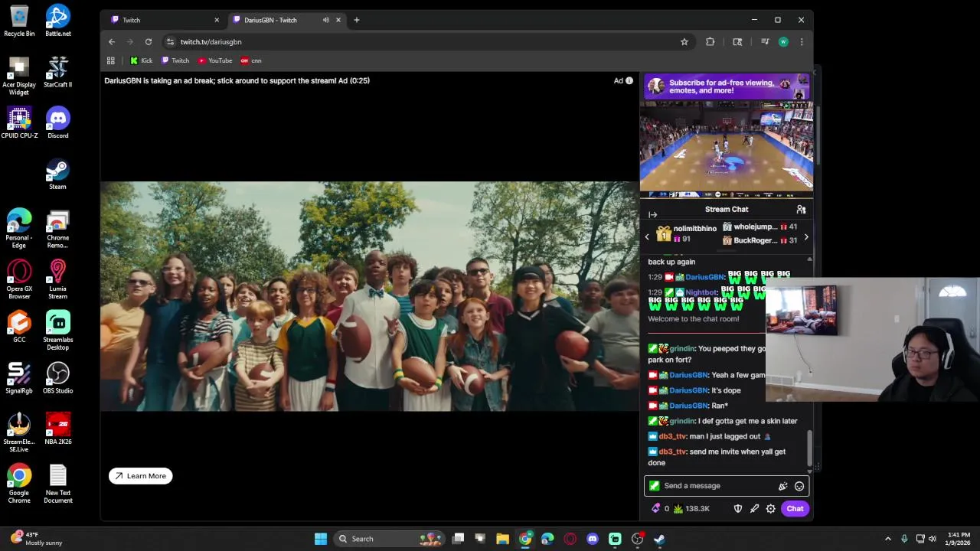
Task: Click the browser back arrow
Action: pos(112,42)
